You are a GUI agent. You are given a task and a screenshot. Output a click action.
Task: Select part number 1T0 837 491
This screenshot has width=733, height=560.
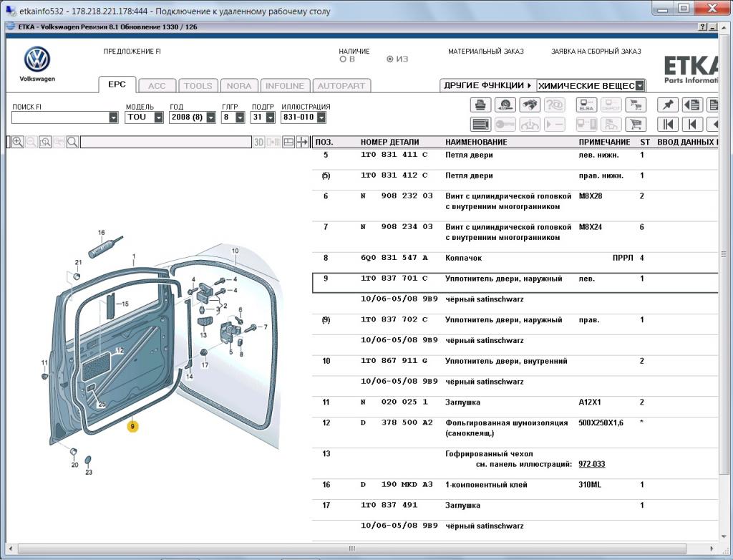(389, 506)
